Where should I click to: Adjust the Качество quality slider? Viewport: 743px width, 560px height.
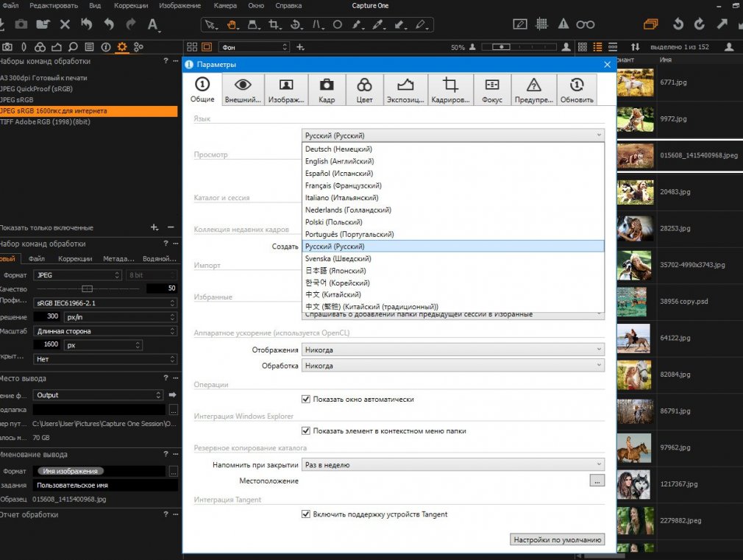(x=87, y=288)
